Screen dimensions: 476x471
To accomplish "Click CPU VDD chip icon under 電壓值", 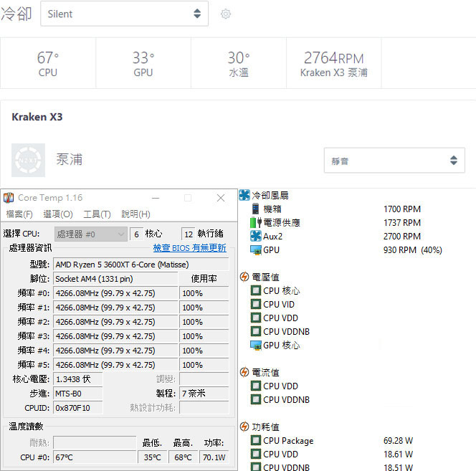I will point(256,318).
